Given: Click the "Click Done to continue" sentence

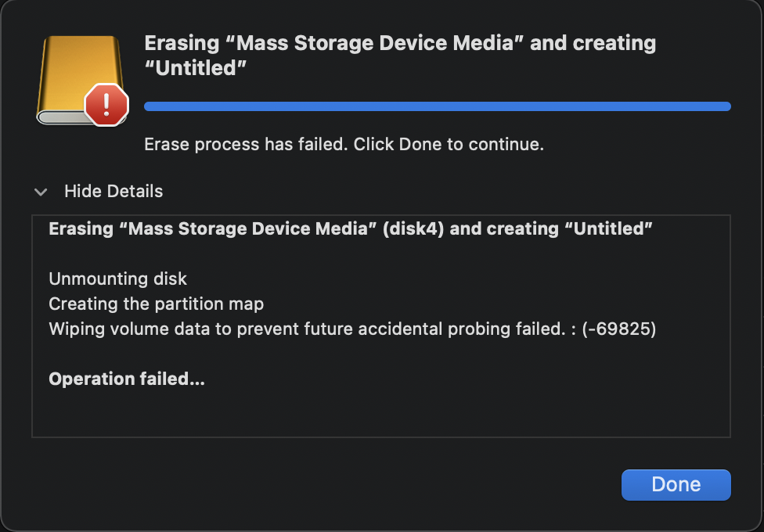Looking at the screenshot, I should click(x=449, y=145).
